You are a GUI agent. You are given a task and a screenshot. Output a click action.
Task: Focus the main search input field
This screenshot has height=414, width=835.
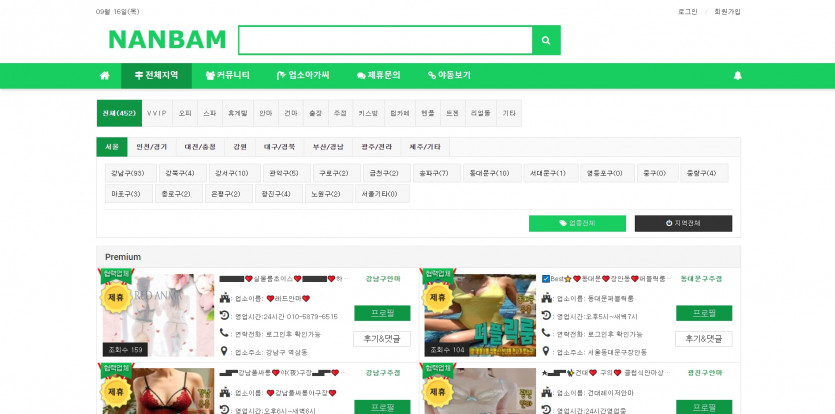385,41
